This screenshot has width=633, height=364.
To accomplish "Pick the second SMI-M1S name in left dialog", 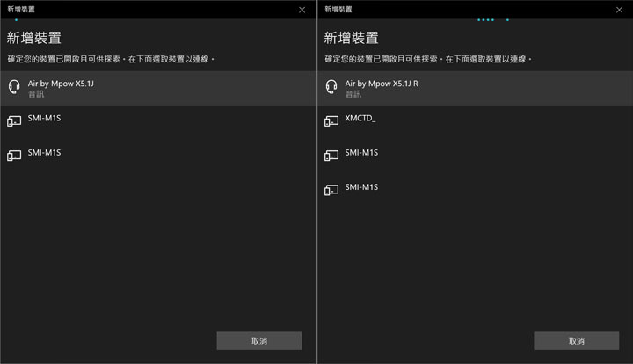I will [44, 153].
